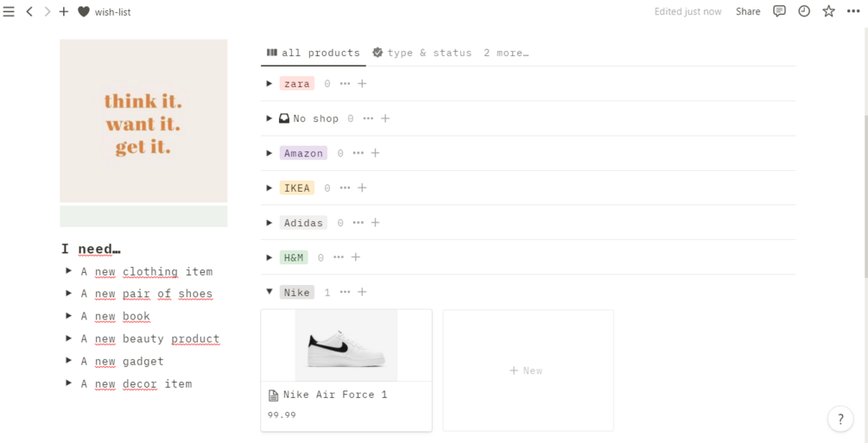The width and height of the screenshot is (868, 443).
Task: Go back with the left arrow
Action: coord(29,12)
